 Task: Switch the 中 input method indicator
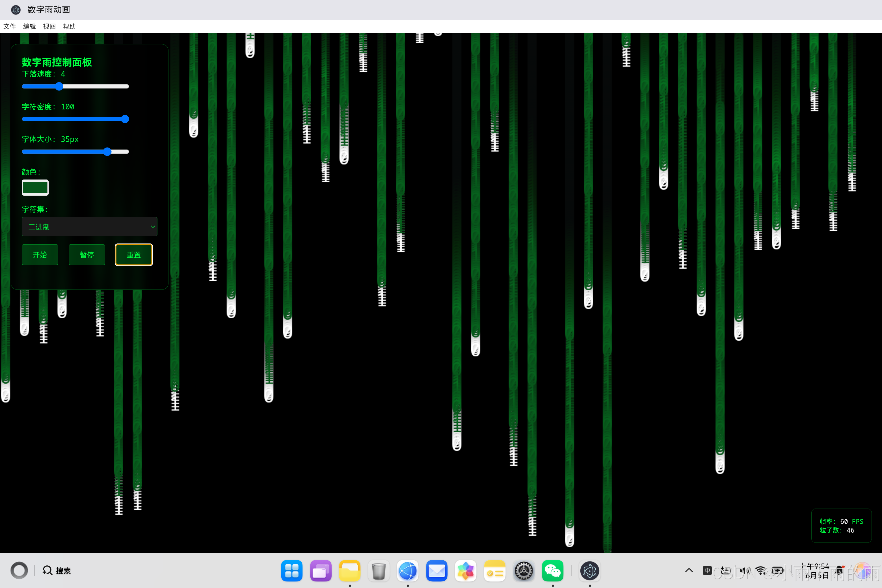707,570
